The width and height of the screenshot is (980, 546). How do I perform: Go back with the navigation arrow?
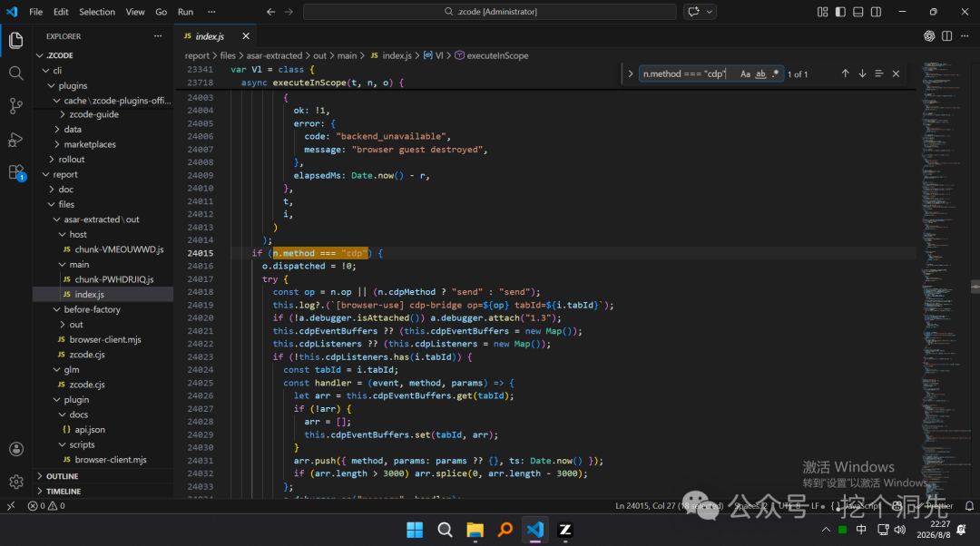point(270,12)
